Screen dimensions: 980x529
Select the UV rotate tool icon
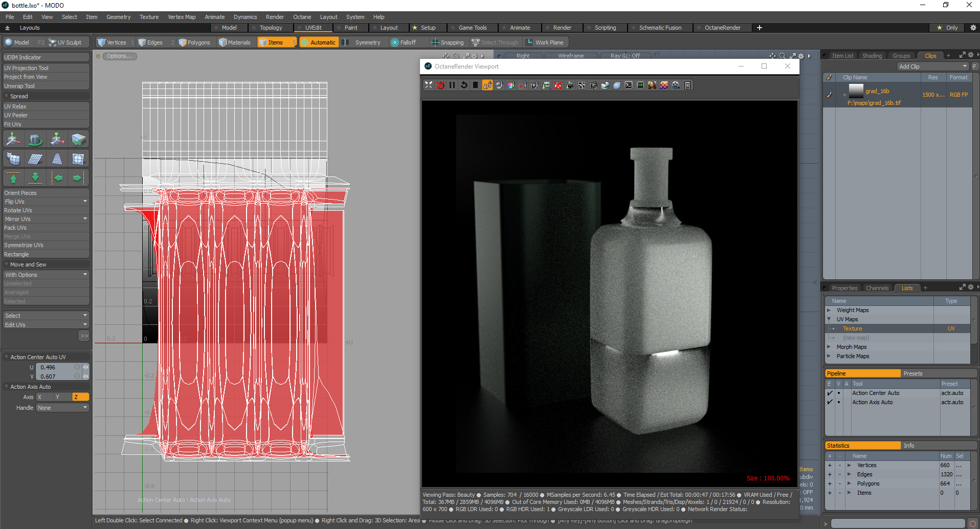pos(35,140)
